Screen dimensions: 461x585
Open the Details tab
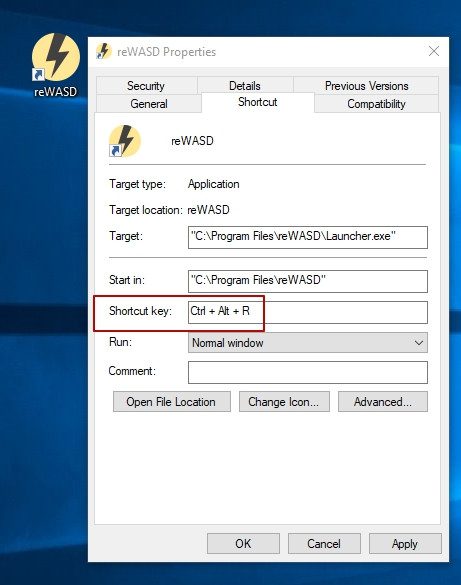coord(245,86)
